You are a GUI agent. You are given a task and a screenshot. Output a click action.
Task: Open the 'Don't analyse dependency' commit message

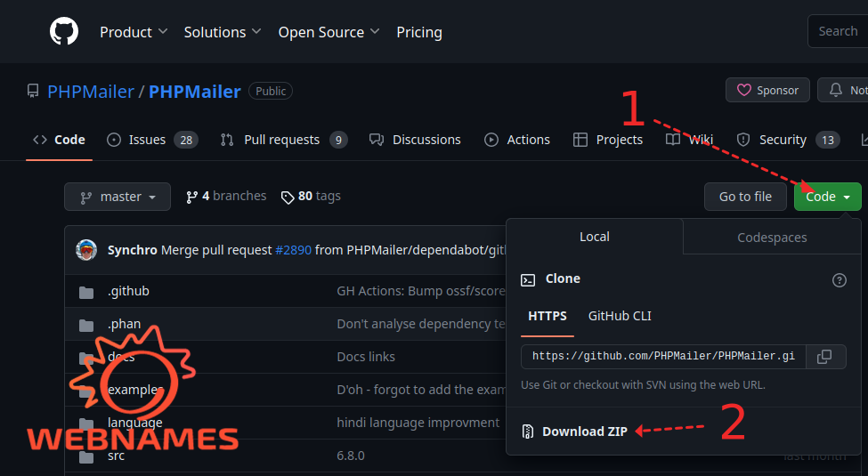421,324
